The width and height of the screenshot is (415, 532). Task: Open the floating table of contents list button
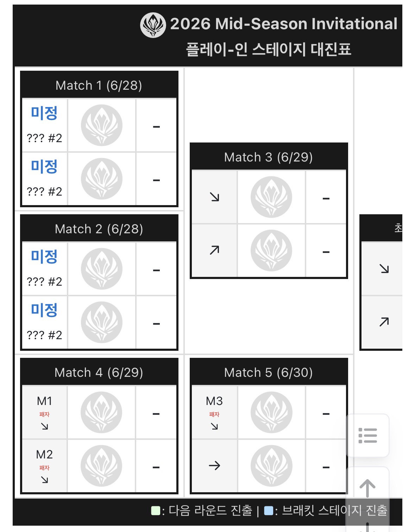pyautogui.click(x=367, y=436)
